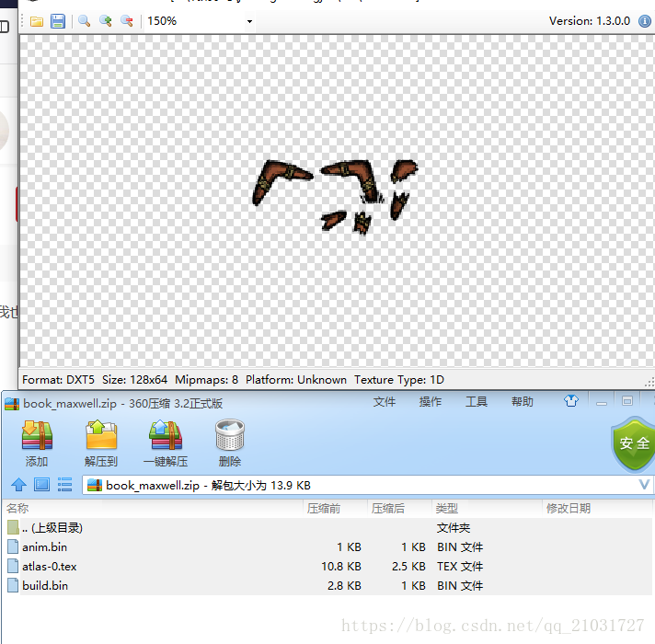The image size is (655, 644).
Task: Click the resize grip in viewer status bar
Action: tap(649, 382)
